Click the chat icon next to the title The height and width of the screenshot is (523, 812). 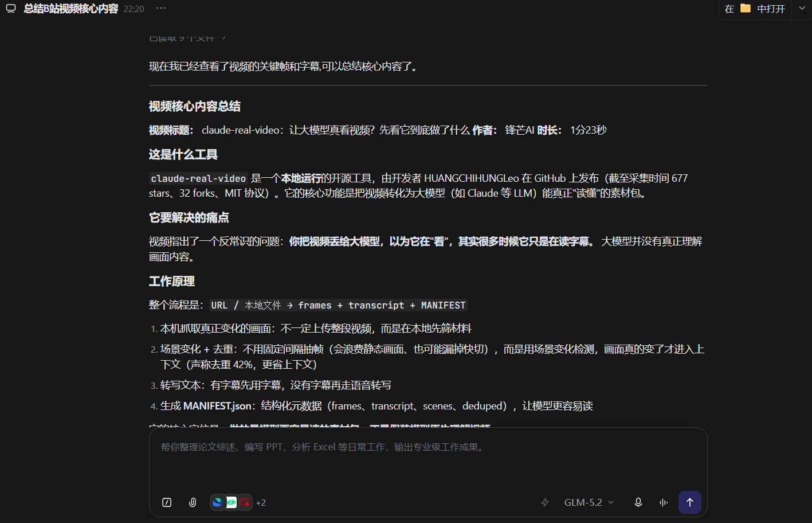coord(11,9)
